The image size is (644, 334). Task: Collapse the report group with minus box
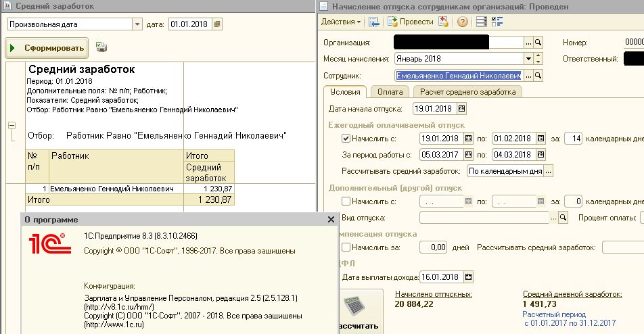click(x=12, y=125)
